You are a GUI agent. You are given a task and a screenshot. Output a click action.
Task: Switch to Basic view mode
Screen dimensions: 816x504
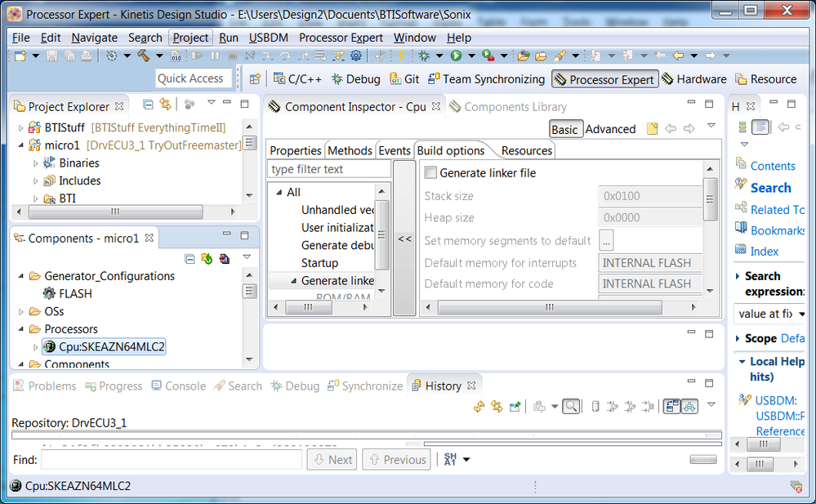564,129
